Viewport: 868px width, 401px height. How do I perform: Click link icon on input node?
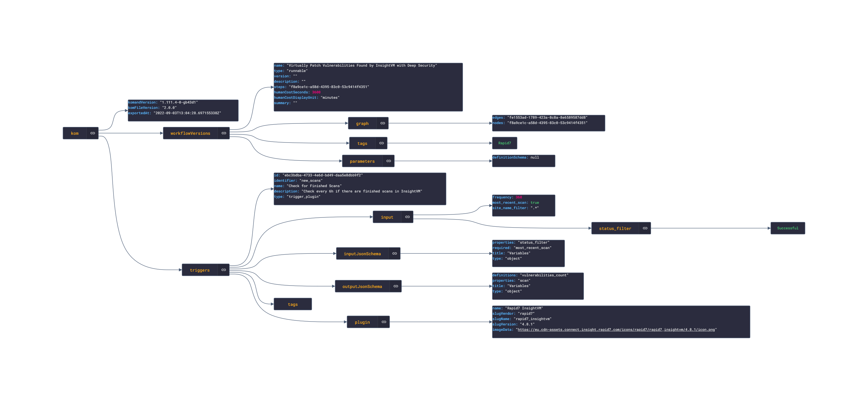pos(407,217)
